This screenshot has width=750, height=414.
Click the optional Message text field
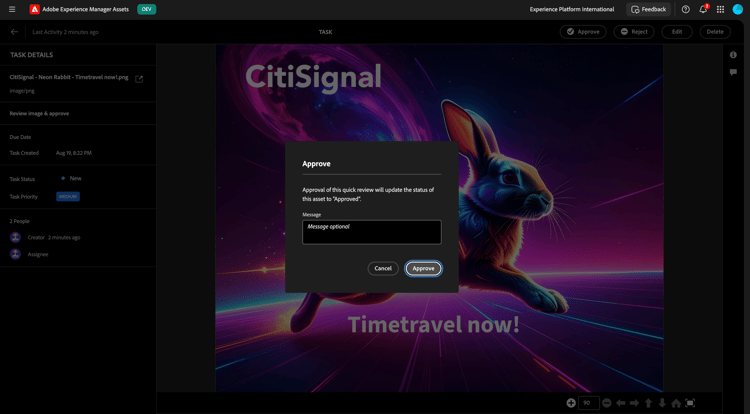coord(372,232)
